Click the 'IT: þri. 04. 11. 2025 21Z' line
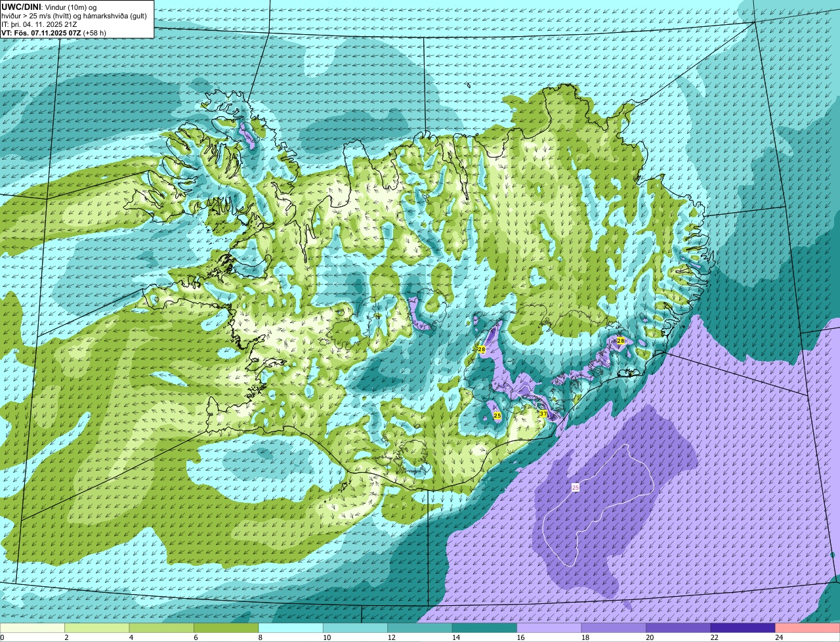The height and width of the screenshot is (642, 840). [x=40, y=24]
